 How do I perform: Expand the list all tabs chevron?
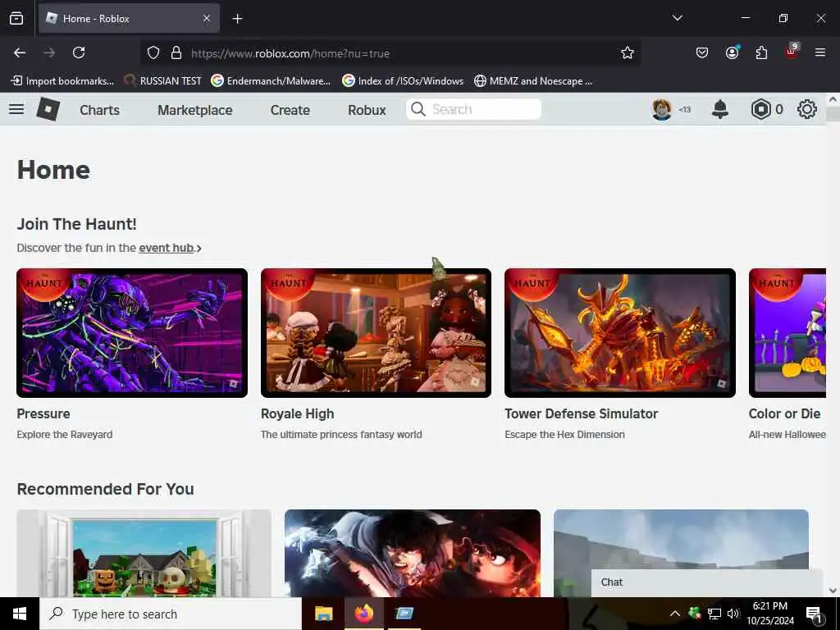678,18
